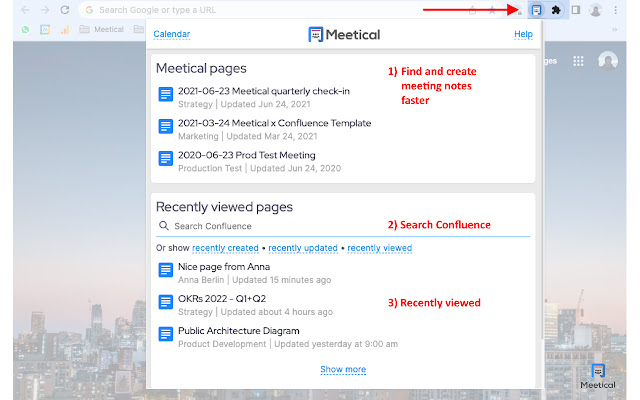
Task: Open Nice page from Anna
Action: [x=224, y=267]
